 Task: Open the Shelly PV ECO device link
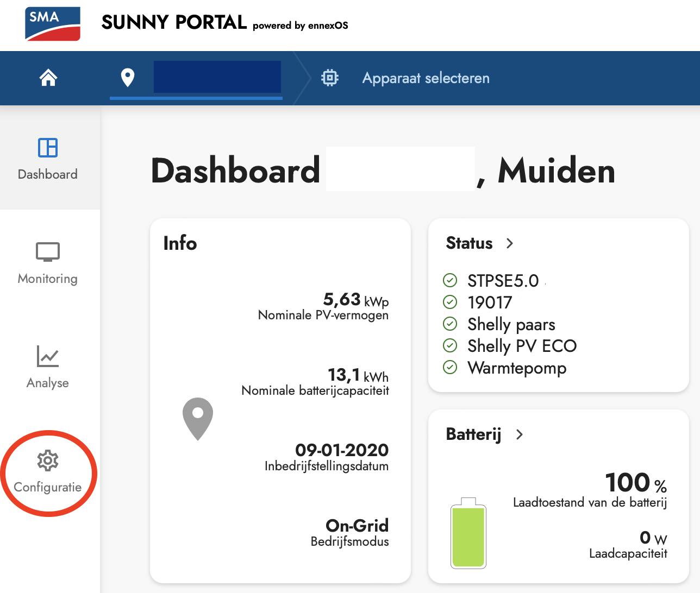click(x=522, y=346)
